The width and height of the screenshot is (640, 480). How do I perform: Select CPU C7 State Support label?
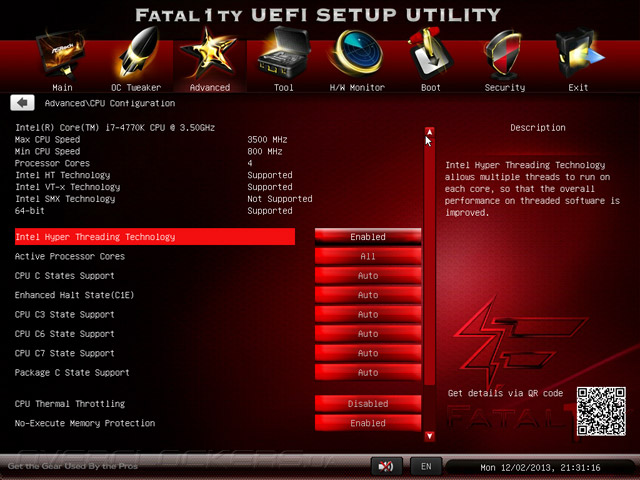tap(64, 353)
